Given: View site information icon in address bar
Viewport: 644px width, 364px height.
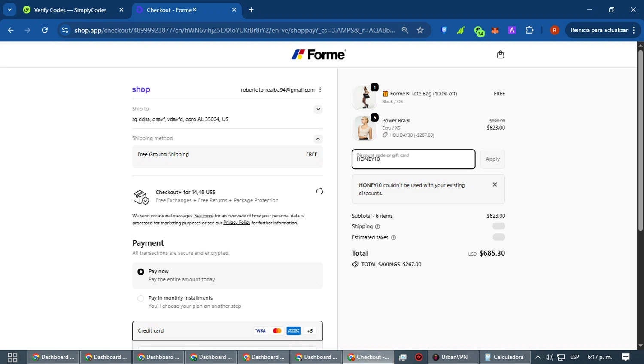Looking at the screenshot, I should point(65,30).
